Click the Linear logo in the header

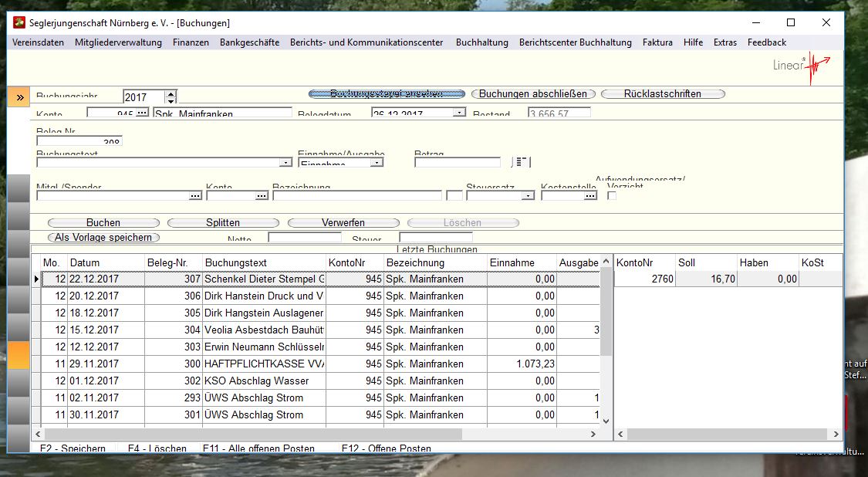802,67
